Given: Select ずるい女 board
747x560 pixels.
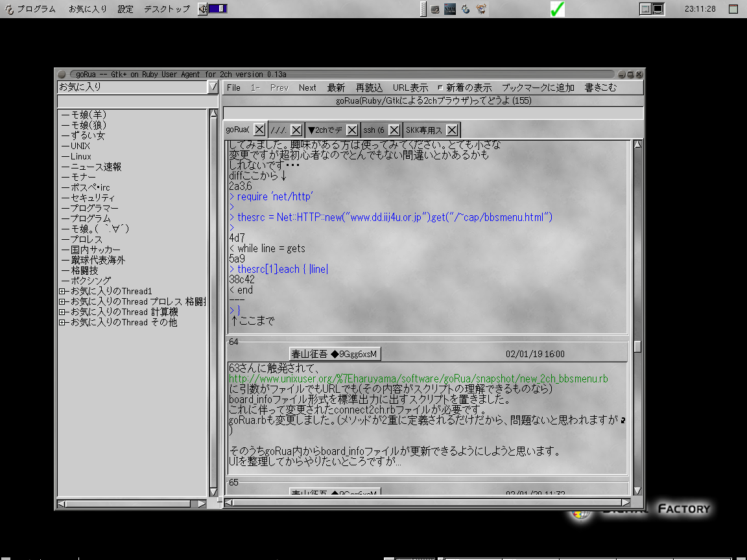Looking at the screenshot, I should click(88, 135).
